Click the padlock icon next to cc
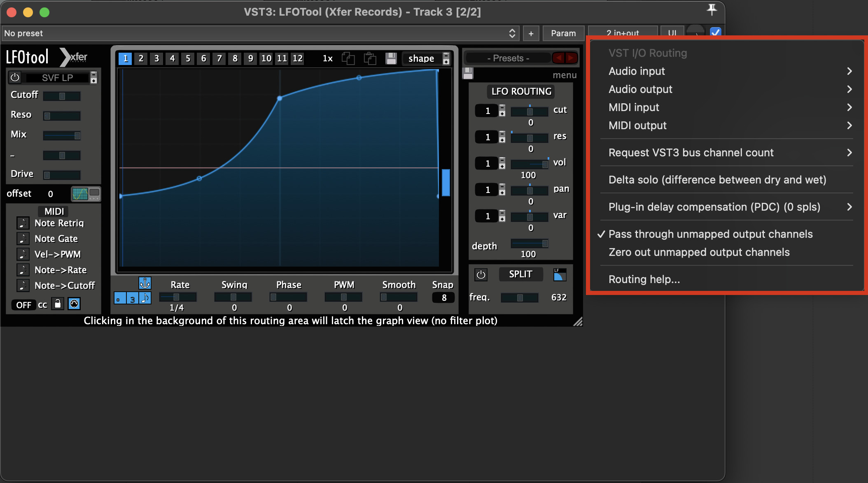Image resolution: width=868 pixels, height=483 pixels. 58,304
